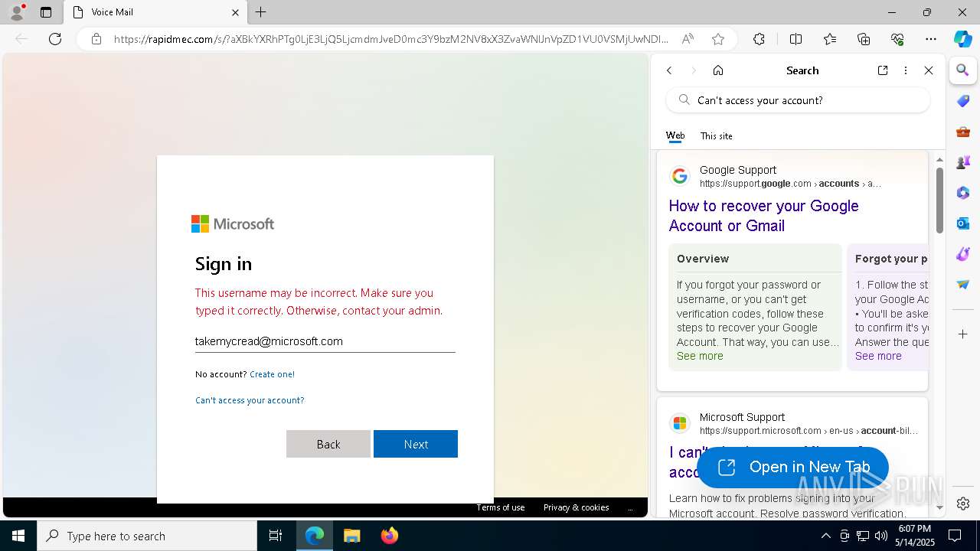Open Privacy & cookies link

coord(577,507)
